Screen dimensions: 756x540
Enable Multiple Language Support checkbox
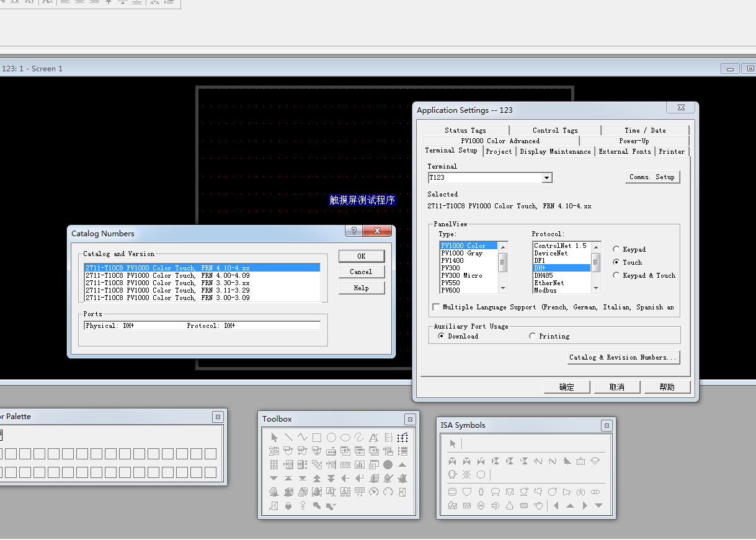click(x=437, y=307)
